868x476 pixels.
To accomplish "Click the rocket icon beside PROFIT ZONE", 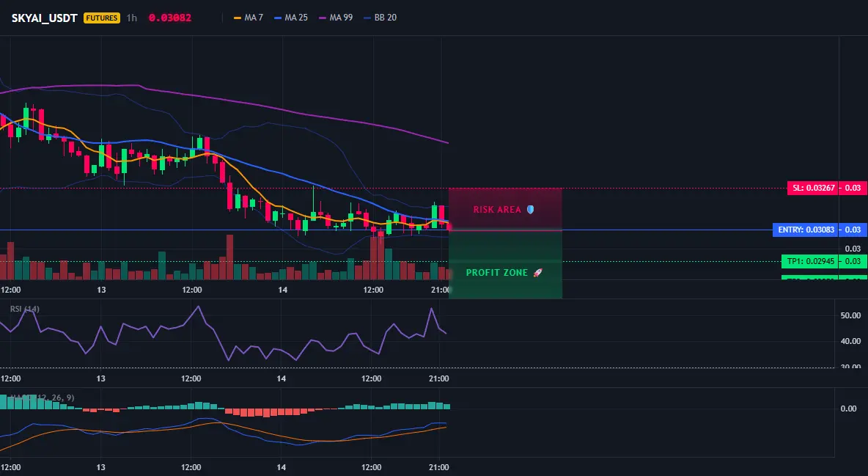I will click(x=537, y=273).
